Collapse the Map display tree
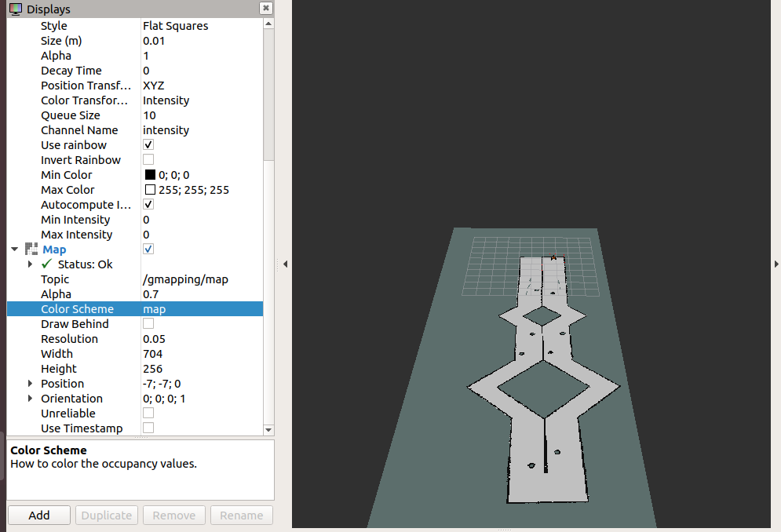The height and width of the screenshot is (532, 781). pyautogui.click(x=14, y=249)
